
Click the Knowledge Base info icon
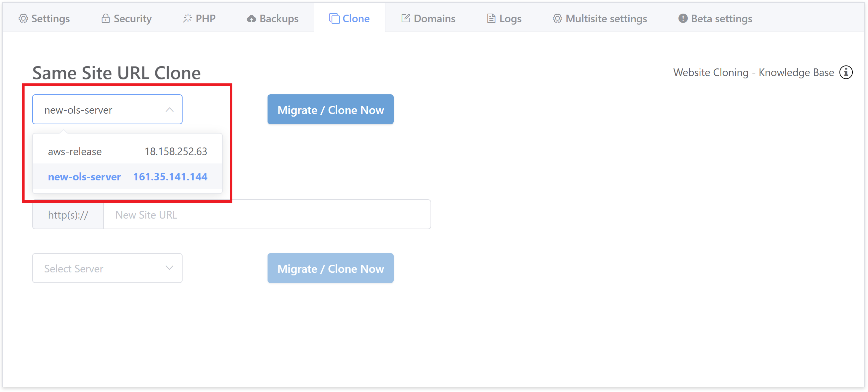[x=846, y=72]
